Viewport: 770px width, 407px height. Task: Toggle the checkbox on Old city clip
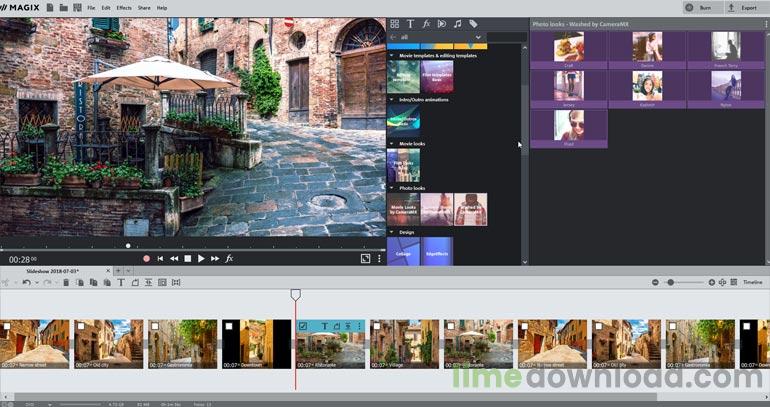80,326
